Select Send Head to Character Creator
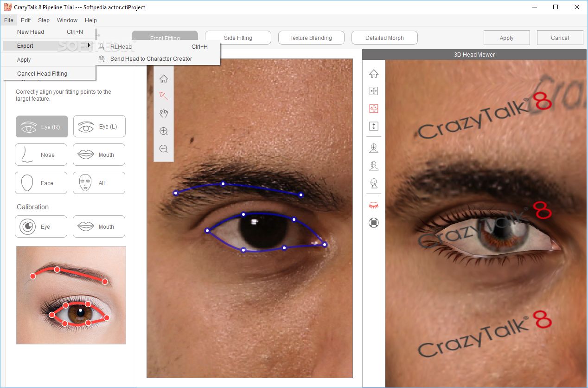 tap(158, 58)
